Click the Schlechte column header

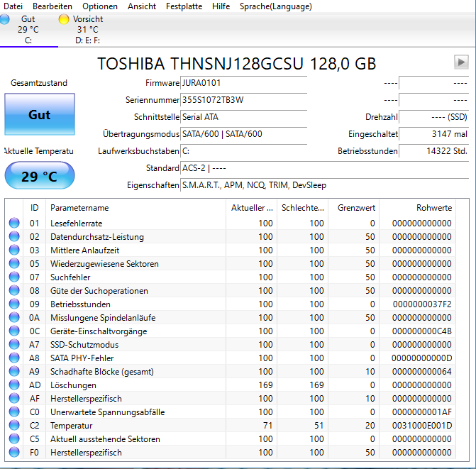click(302, 208)
